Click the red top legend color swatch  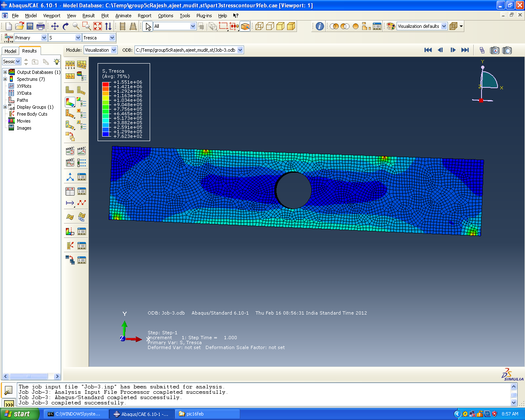click(105, 84)
